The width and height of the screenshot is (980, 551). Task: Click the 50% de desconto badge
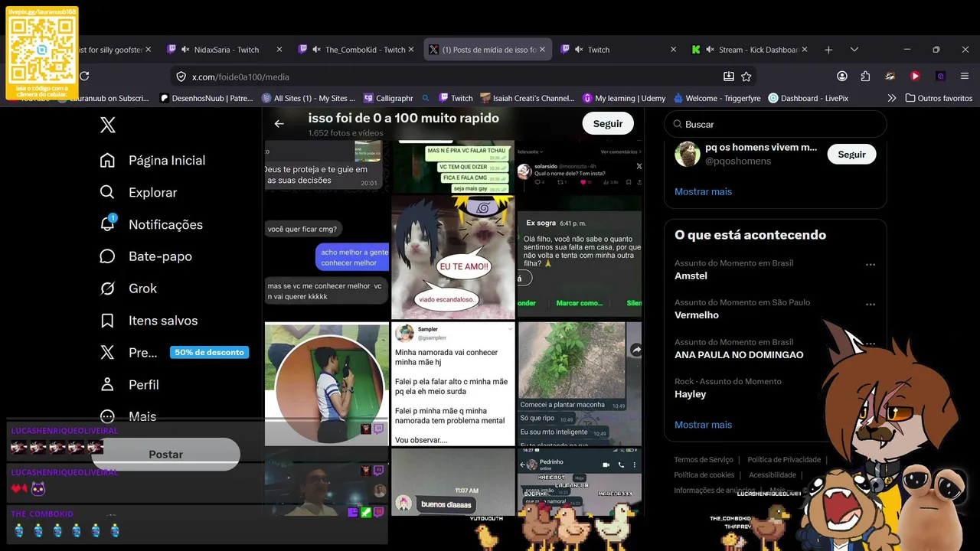[209, 353]
